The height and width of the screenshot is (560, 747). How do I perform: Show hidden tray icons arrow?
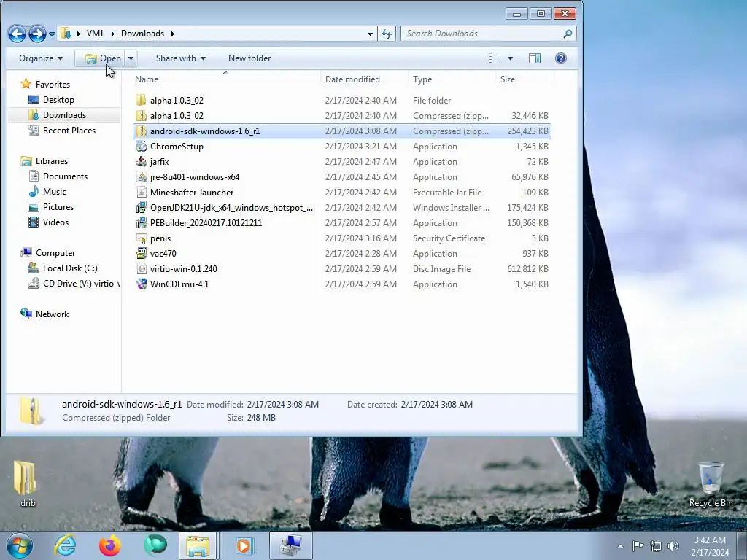click(x=620, y=546)
